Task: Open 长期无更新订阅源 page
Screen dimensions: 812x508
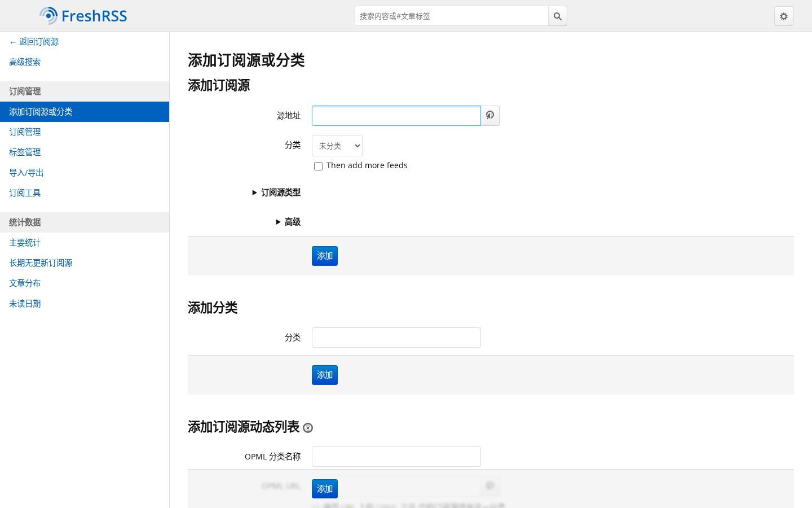Action: pyautogui.click(x=85, y=263)
